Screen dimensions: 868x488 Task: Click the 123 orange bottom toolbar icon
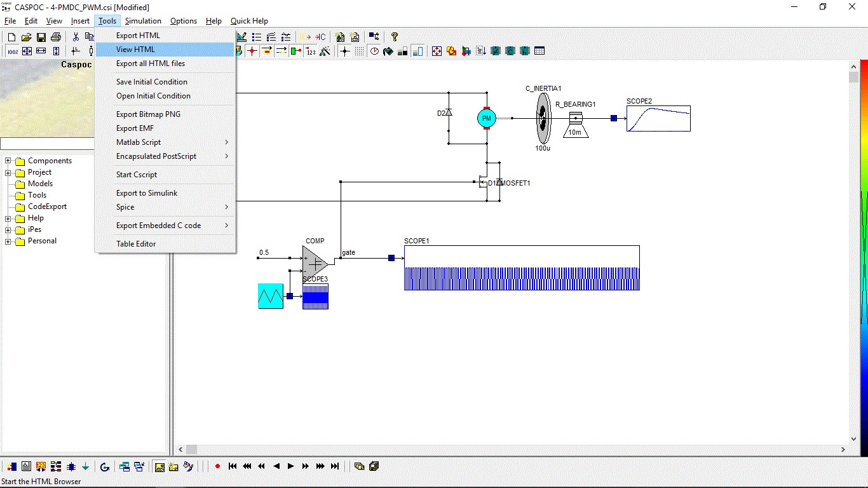(x=41, y=466)
